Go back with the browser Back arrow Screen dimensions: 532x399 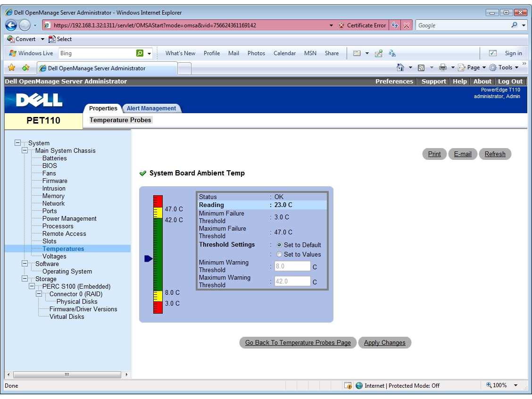coord(11,25)
